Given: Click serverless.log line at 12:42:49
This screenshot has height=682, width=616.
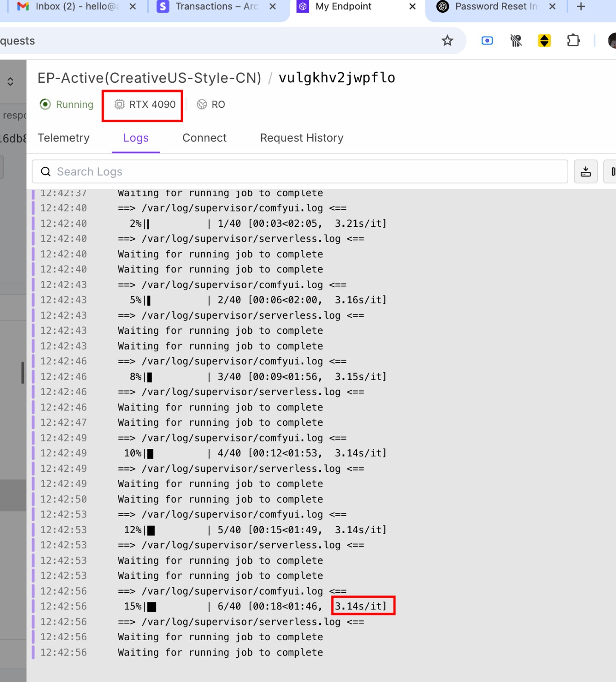Looking at the screenshot, I should click(x=241, y=469).
